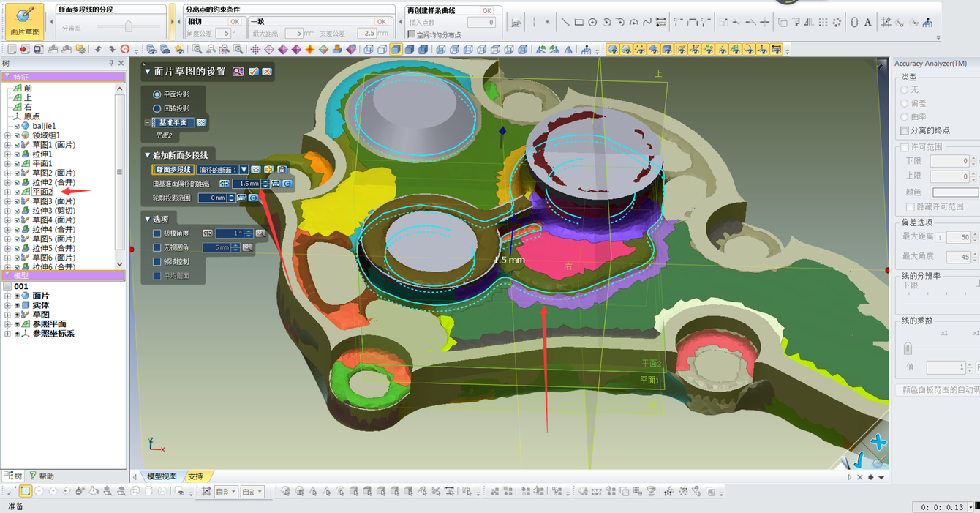
Task: Click the Undo arrow in toolbar
Action: click(98, 50)
